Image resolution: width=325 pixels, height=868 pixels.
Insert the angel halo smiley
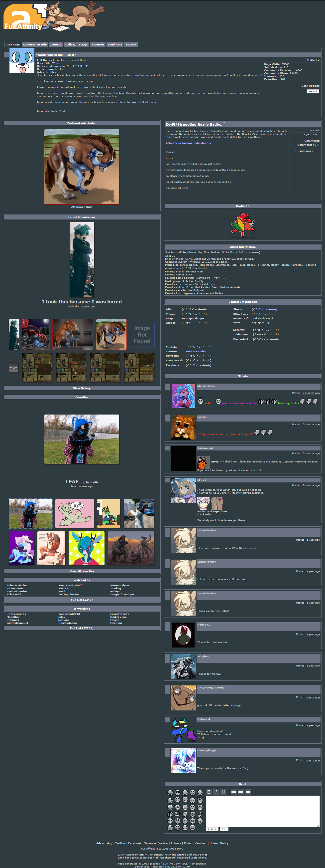(x=193, y=800)
